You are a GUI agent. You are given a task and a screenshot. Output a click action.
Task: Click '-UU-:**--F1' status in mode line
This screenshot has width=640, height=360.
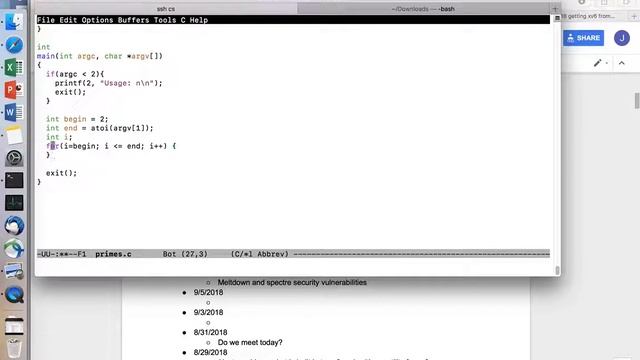tap(62, 254)
